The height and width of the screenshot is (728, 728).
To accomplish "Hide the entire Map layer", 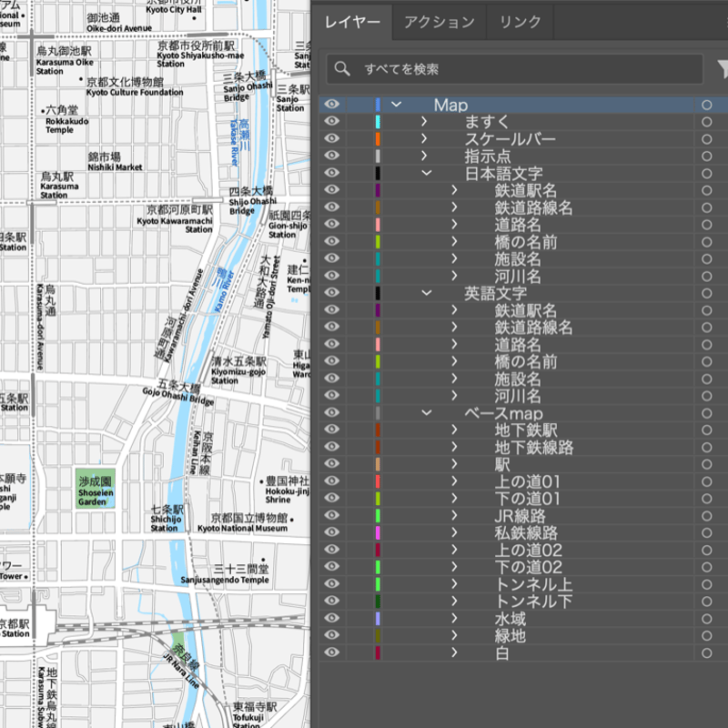I will tap(331, 104).
